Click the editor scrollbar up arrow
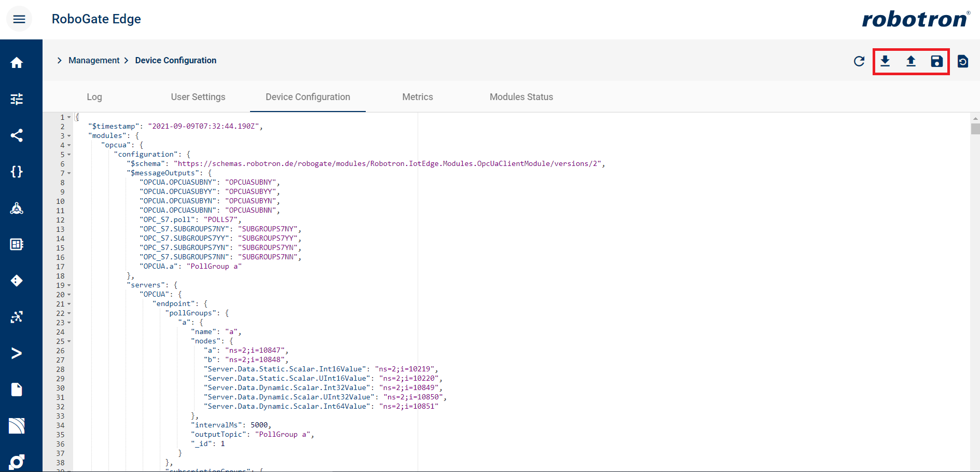The image size is (980, 472). click(x=975, y=118)
